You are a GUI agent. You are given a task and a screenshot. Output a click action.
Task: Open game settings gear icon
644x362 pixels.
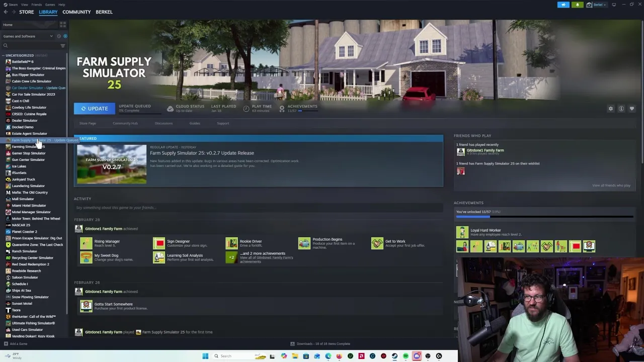click(x=611, y=109)
